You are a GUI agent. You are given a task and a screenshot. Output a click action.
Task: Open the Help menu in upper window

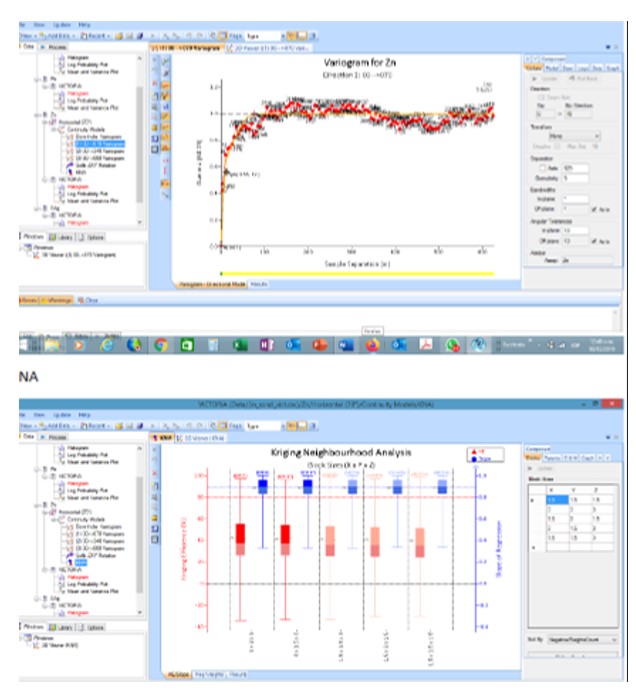coord(88,26)
